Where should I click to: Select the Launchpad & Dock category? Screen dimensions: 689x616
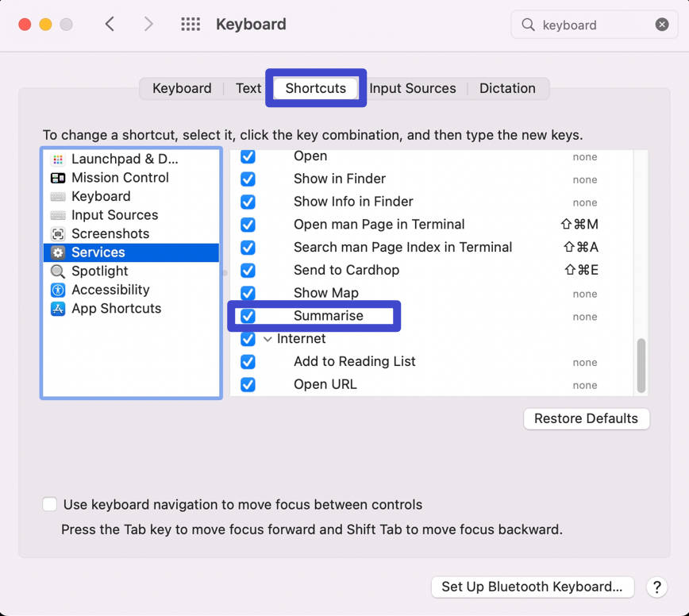point(123,158)
